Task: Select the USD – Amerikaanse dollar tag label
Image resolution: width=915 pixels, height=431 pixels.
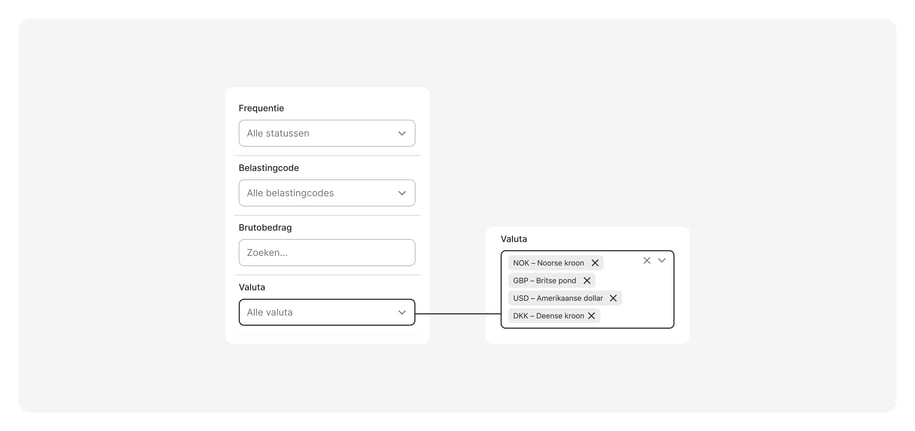Action: (x=558, y=298)
